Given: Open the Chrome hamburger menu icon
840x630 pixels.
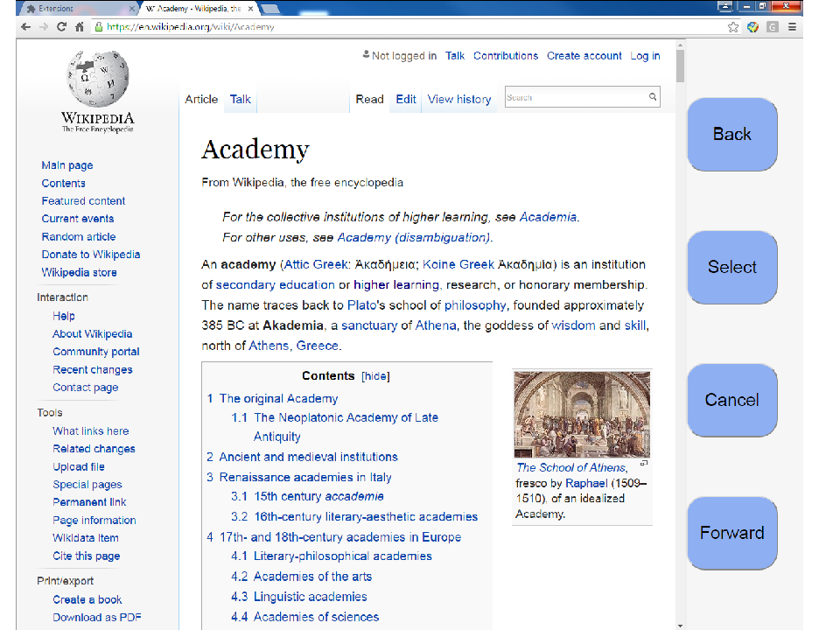Looking at the screenshot, I should [792, 27].
